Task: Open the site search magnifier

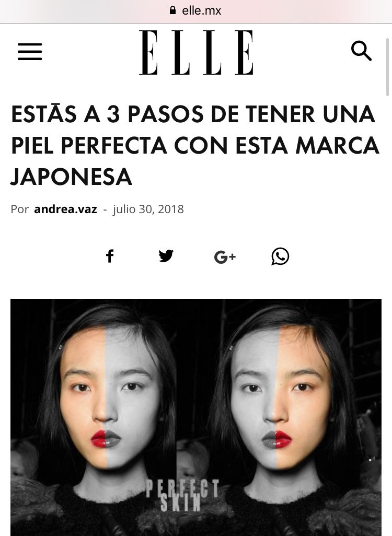Action: pyautogui.click(x=361, y=51)
